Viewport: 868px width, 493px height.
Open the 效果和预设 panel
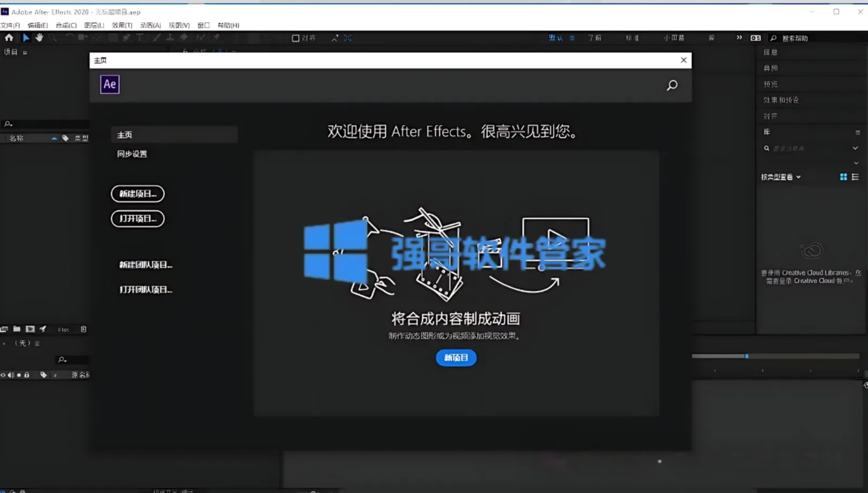(781, 100)
